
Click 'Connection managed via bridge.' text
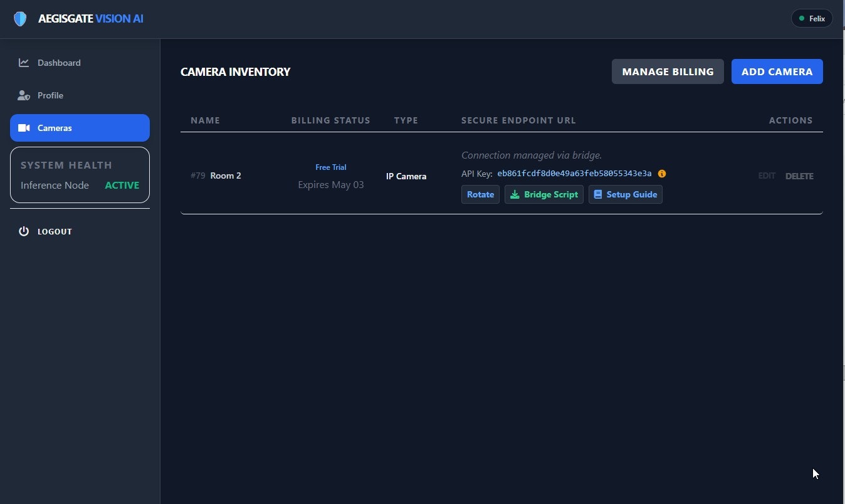pos(532,155)
